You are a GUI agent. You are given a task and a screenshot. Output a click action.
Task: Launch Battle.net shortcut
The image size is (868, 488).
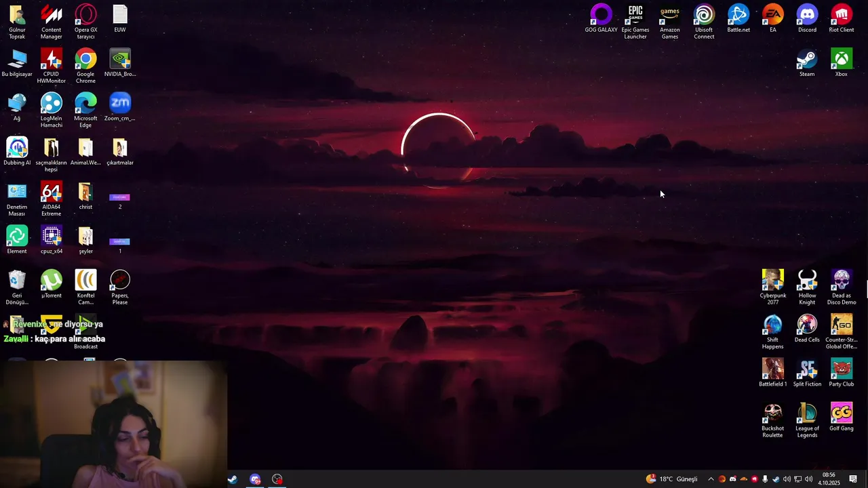click(738, 18)
